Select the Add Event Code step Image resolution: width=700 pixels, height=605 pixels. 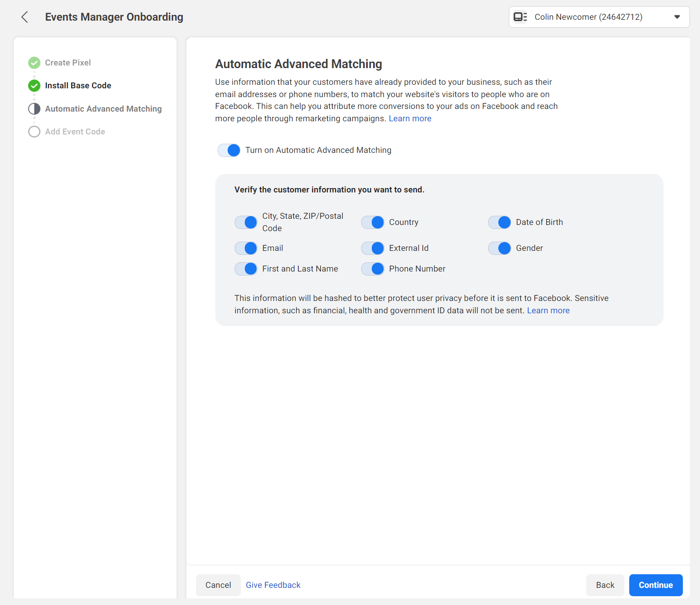[x=75, y=131]
